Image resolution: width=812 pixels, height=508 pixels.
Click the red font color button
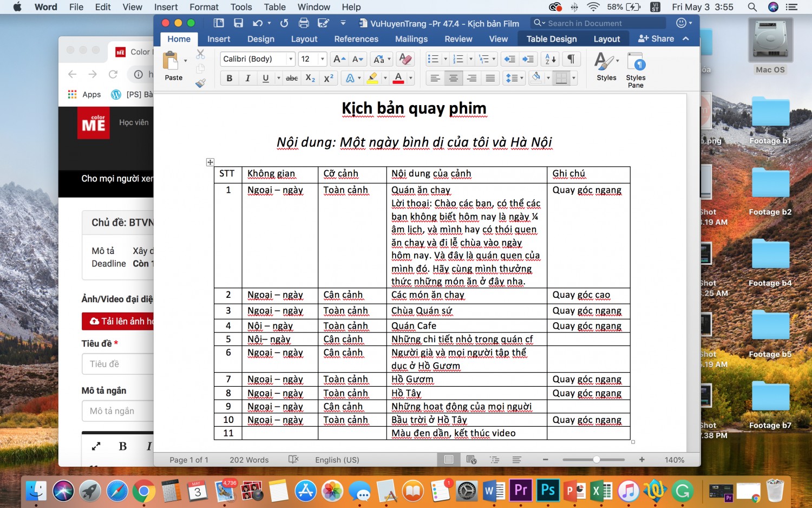(x=398, y=78)
